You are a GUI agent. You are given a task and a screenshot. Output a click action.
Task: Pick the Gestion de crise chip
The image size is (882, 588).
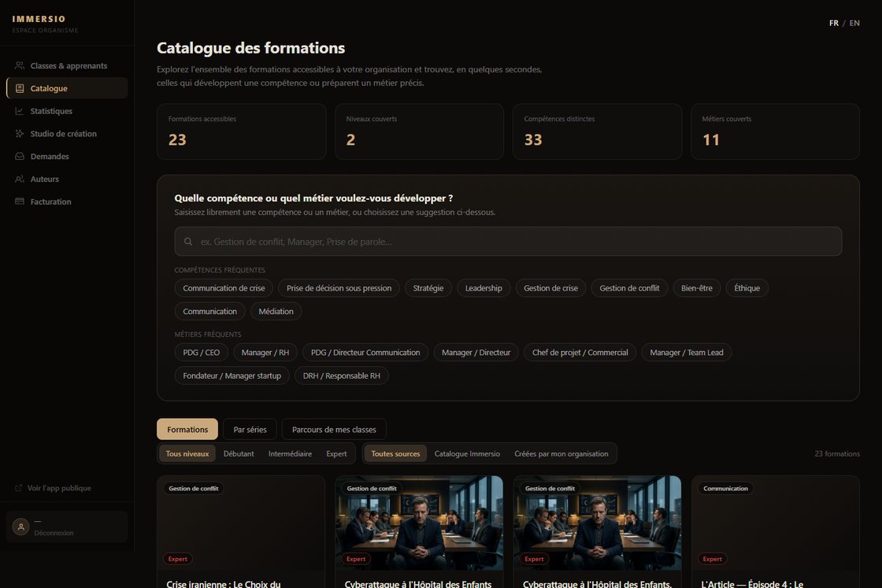click(550, 288)
